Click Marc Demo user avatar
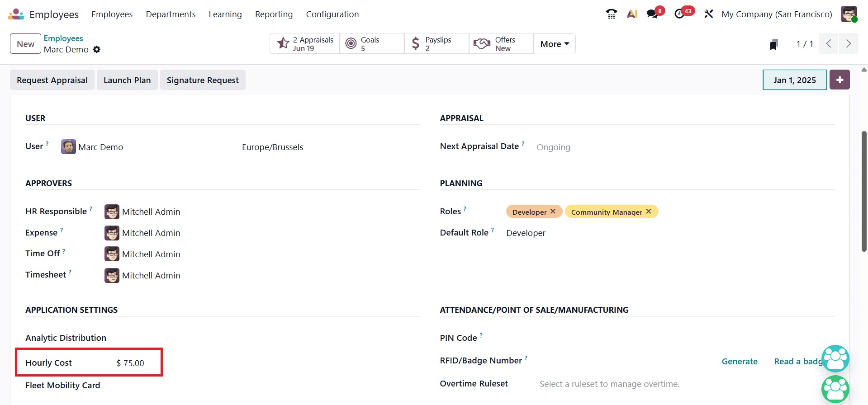 (68, 147)
